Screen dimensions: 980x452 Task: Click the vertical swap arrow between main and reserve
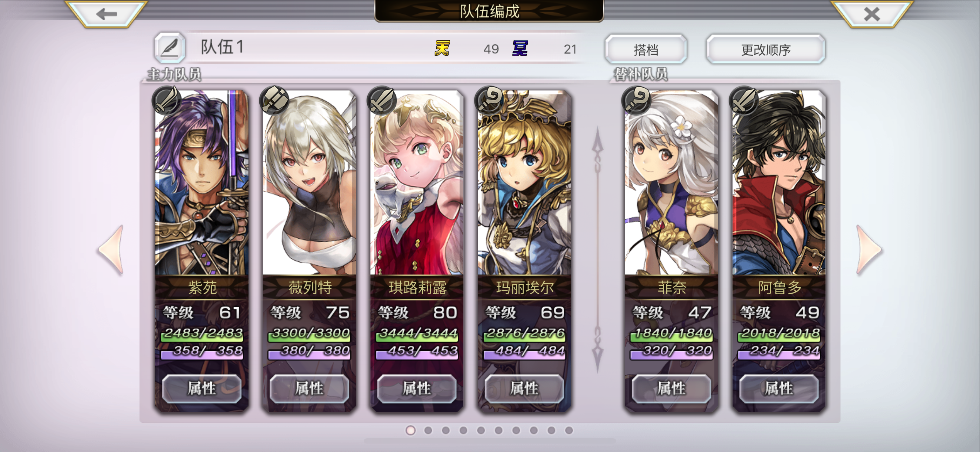click(598, 249)
